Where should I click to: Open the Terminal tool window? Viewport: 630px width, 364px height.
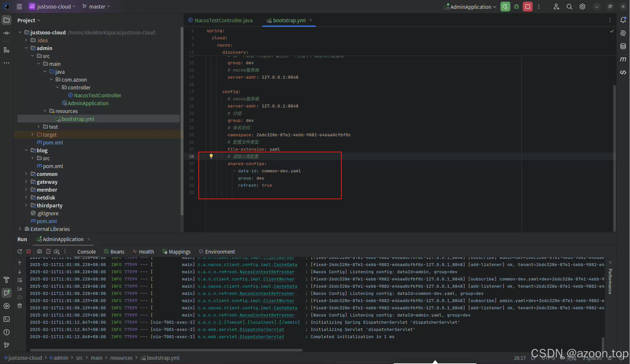(7, 319)
